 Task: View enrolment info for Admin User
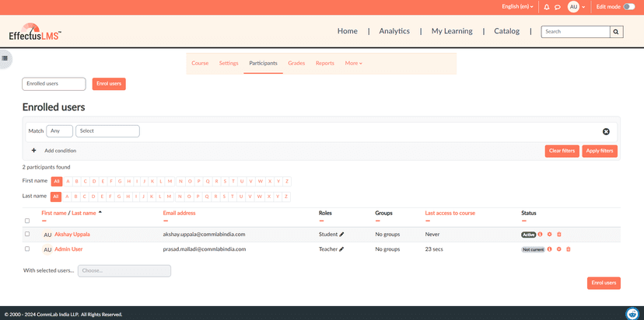click(x=550, y=249)
